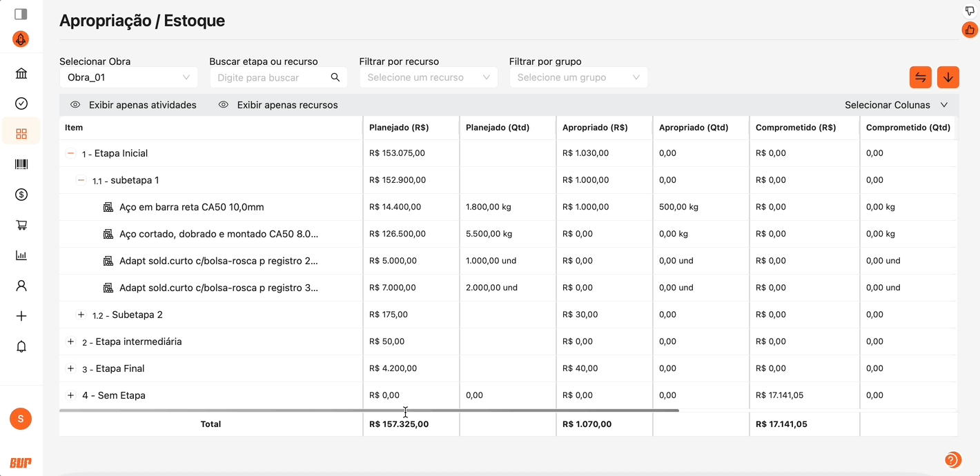Expand the 2 - Etapa intermediária row
The height and width of the screenshot is (476, 980).
pos(70,341)
